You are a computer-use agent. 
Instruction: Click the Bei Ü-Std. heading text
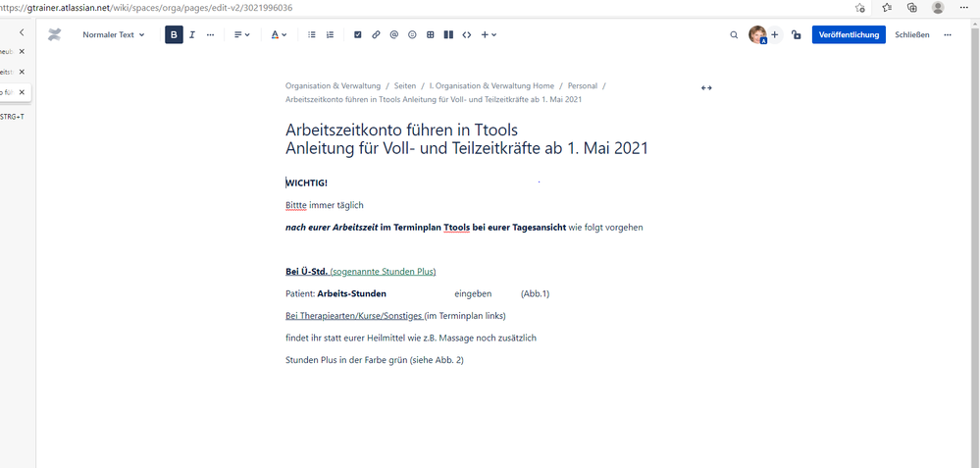(306, 271)
